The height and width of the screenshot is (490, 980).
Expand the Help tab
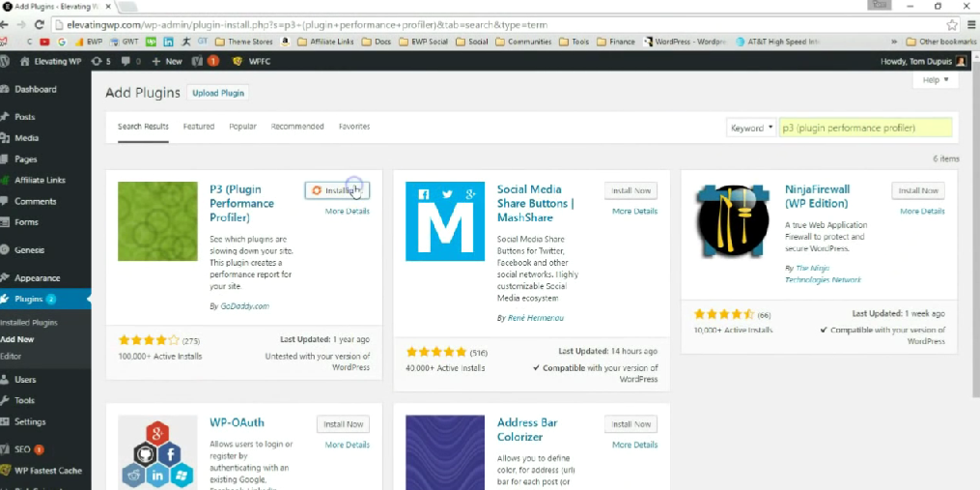coord(935,80)
